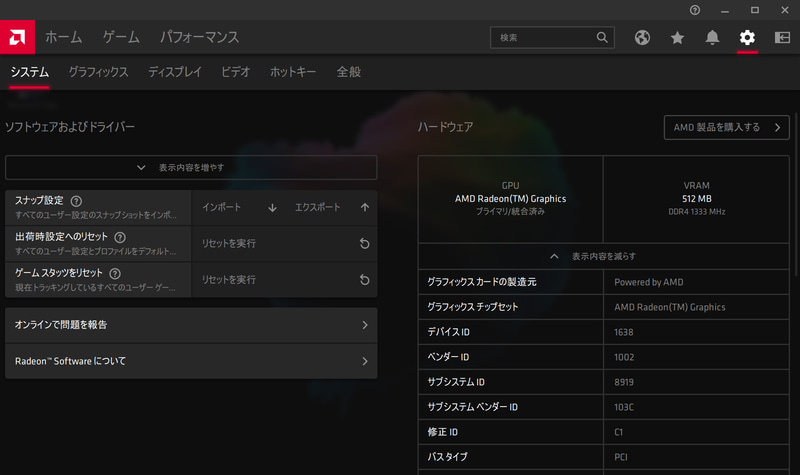The height and width of the screenshot is (475, 800).
Task: Open Radeon Software について row
Action: tap(191, 361)
